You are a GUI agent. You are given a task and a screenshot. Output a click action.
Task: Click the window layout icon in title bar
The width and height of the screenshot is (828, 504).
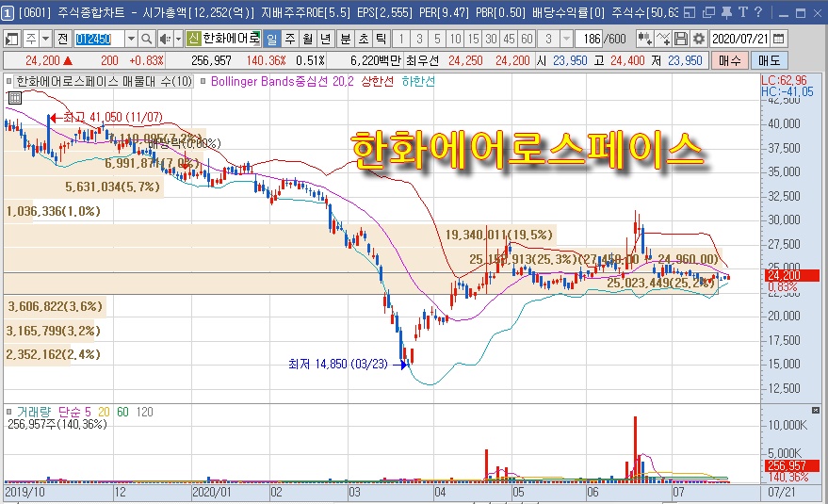tap(690, 12)
